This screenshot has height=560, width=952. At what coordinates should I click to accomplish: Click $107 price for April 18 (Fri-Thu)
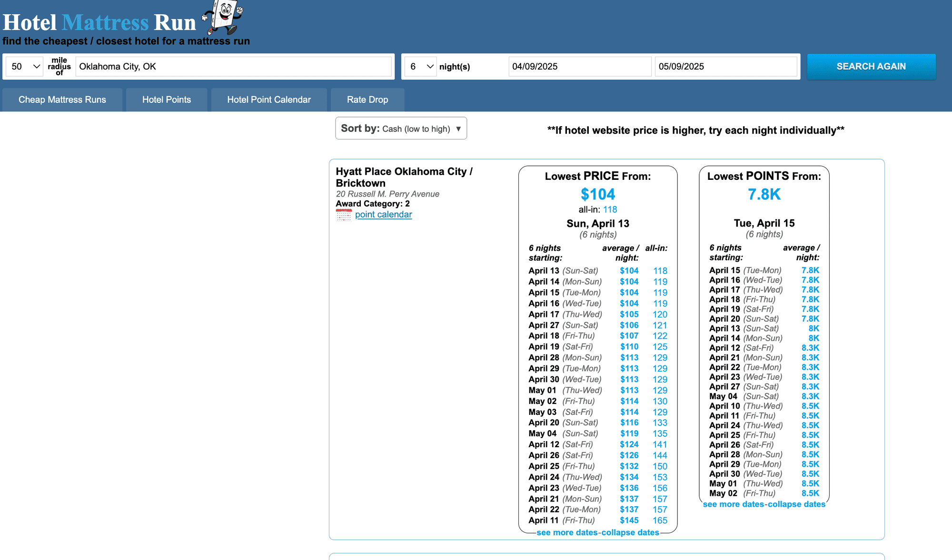coord(629,336)
